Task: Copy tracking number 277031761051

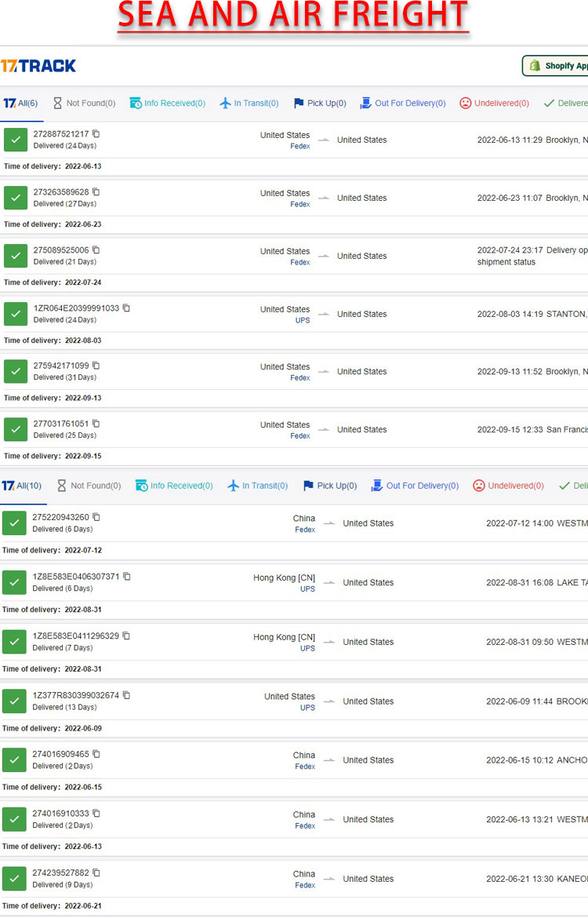Action: pos(96,423)
